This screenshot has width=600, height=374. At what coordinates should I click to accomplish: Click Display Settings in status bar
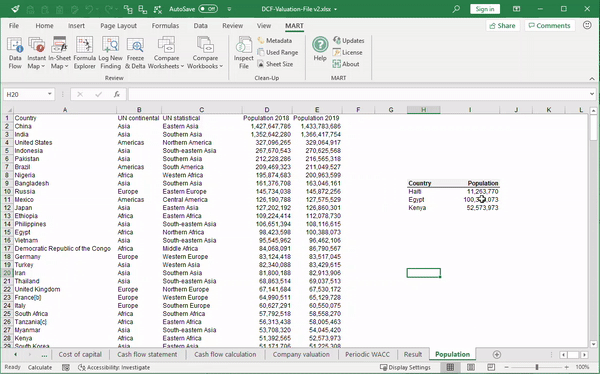click(x=405, y=367)
